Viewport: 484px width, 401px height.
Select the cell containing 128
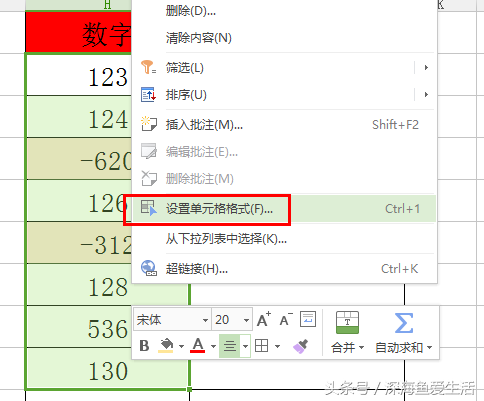(x=108, y=285)
